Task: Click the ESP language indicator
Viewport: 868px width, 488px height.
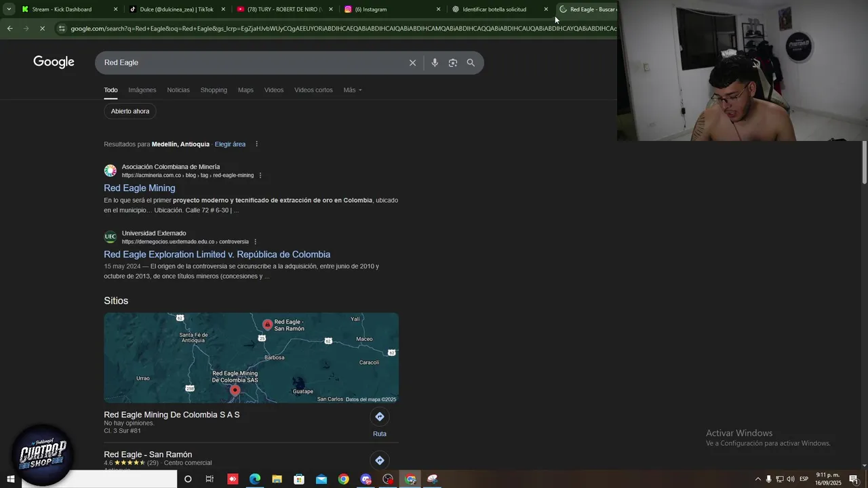Action: [x=804, y=479]
